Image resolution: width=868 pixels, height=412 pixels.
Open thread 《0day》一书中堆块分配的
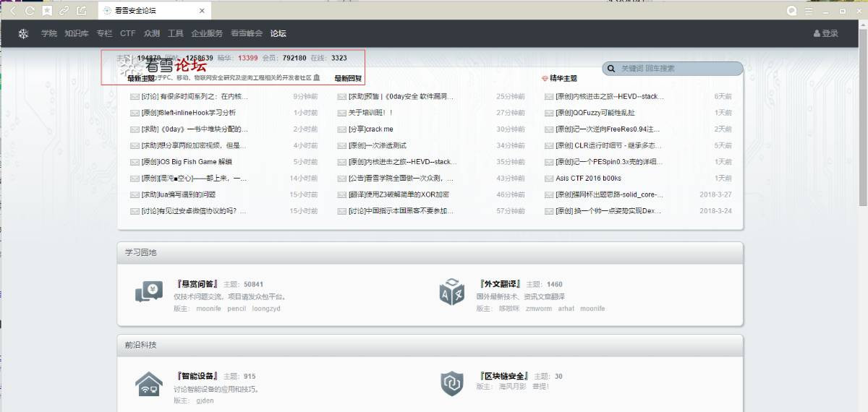pos(195,129)
